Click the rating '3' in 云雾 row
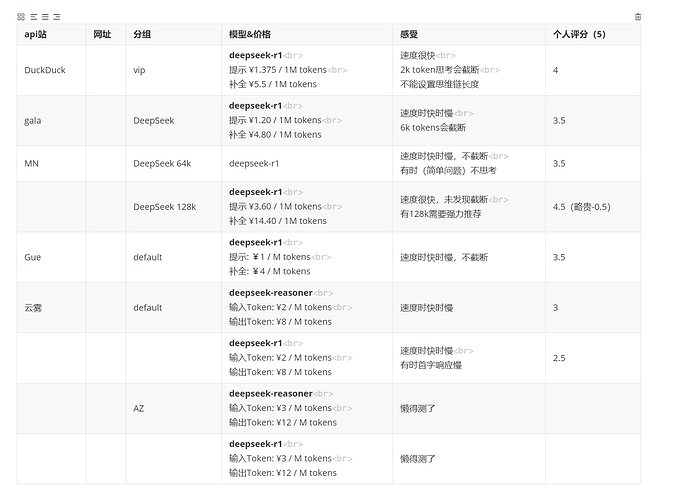 [x=555, y=308]
